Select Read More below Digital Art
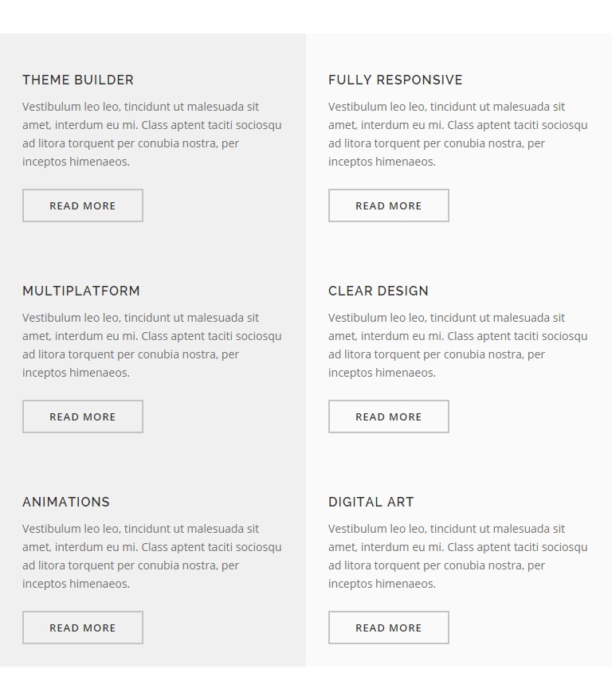The image size is (612, 700). point(389,628)
